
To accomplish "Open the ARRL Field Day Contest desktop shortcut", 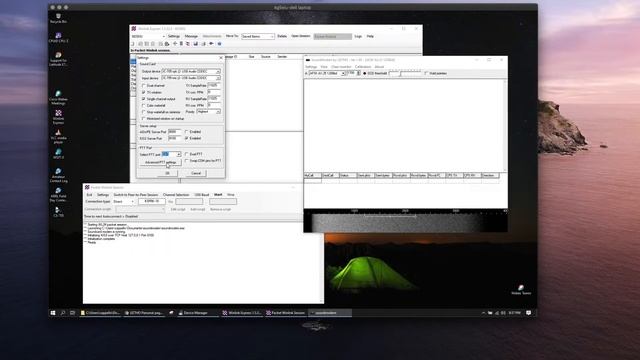I will [x=58, y=195].
